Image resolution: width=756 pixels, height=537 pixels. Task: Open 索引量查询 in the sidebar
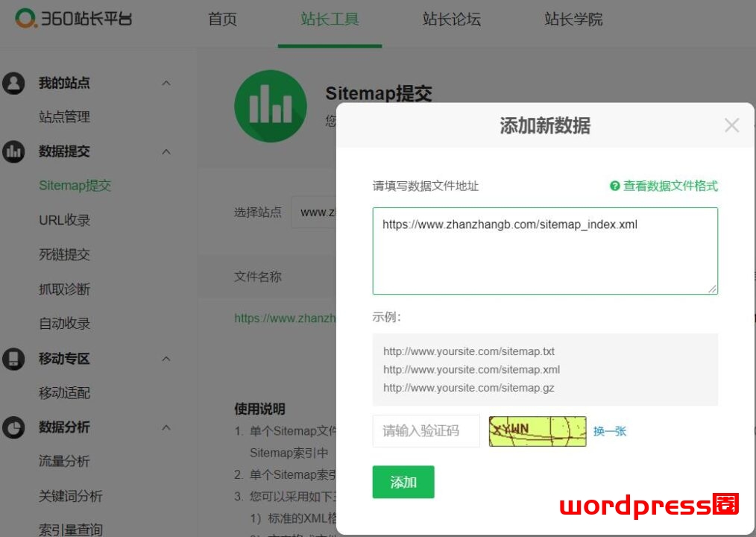[71, 530]
